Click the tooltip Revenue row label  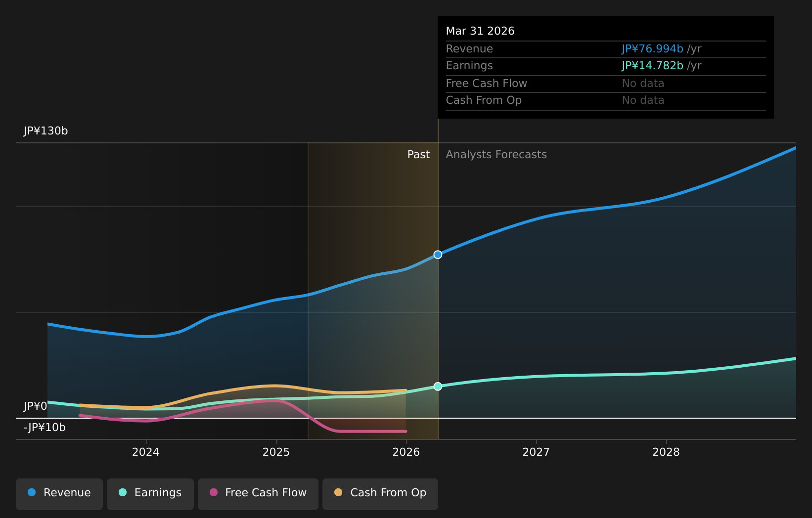[469, 49]
